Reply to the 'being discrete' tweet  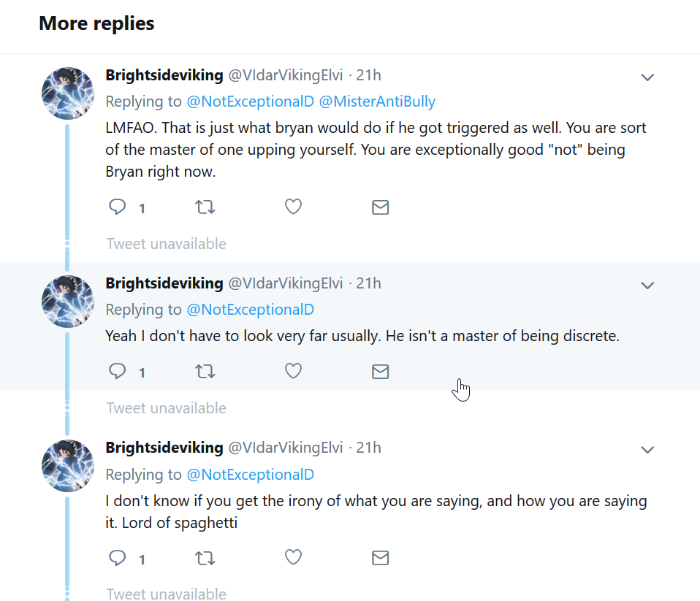click(118, 371)
